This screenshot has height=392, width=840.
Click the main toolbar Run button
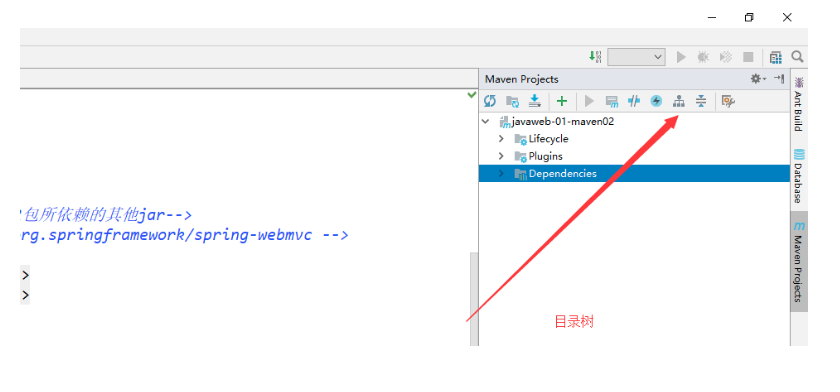click(681, 57)
